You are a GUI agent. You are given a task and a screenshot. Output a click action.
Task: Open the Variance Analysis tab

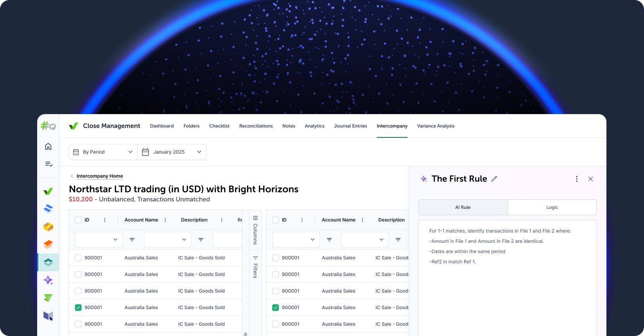tap(436, 126)
